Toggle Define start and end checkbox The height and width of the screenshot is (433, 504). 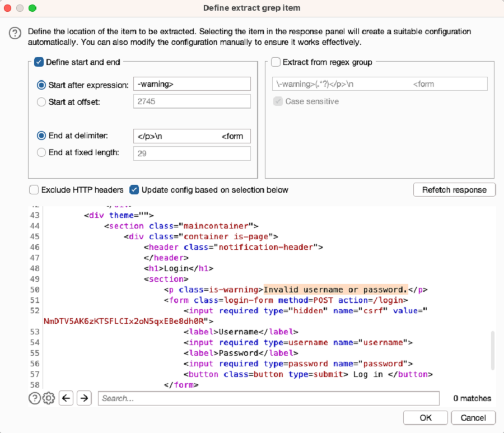point(39,62)
